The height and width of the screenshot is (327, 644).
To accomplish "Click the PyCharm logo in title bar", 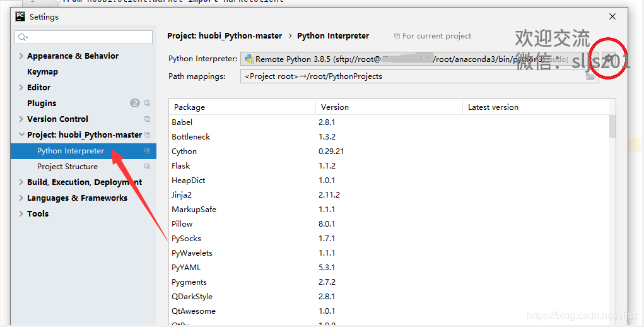I will (x=20, y=16).
